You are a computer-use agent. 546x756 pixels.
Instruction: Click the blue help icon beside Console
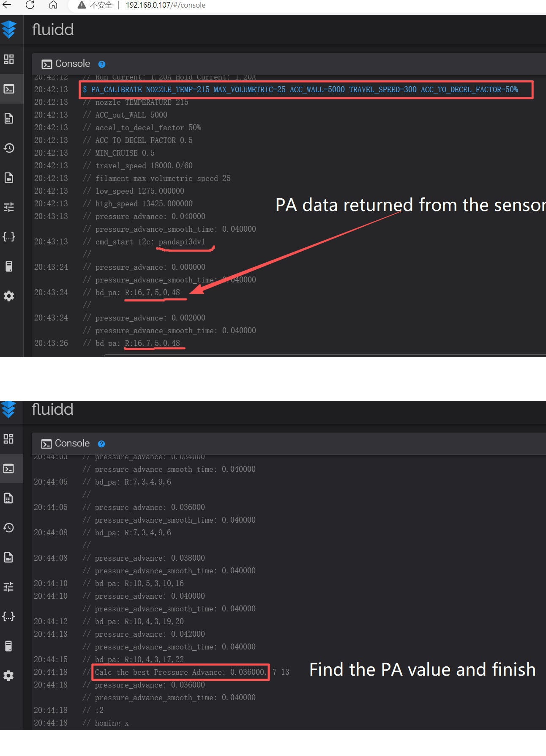pyautogui.click(x=102, y=64)
